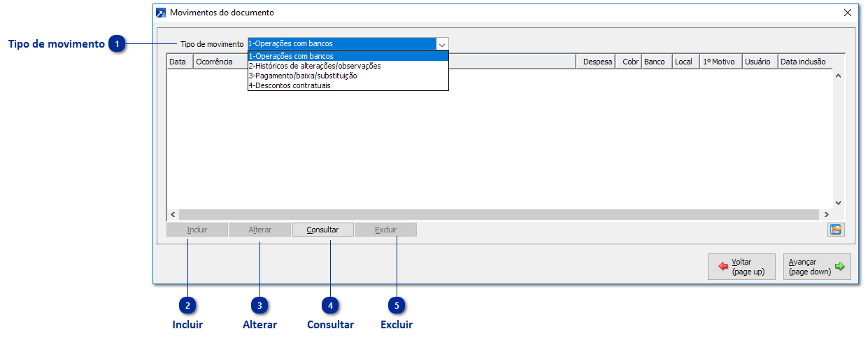Image resolution: width=868 pixels, height=343 pixels.
Task: Advance with Avançar (page down) button
Action: [817, 267]
